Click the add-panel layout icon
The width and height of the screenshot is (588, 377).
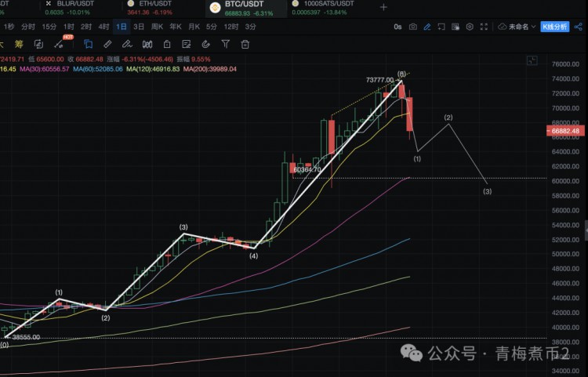coord(441,27)
